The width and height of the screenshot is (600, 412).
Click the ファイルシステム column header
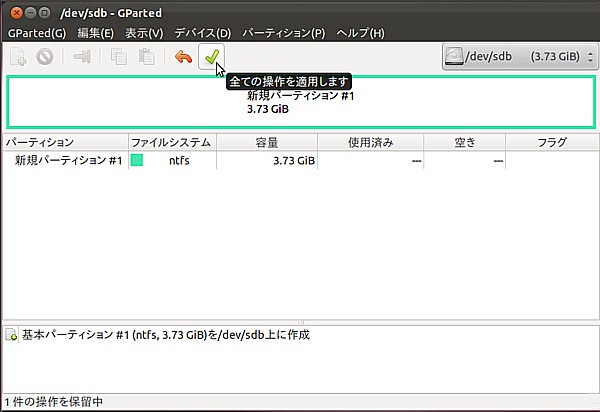[173, 142]
